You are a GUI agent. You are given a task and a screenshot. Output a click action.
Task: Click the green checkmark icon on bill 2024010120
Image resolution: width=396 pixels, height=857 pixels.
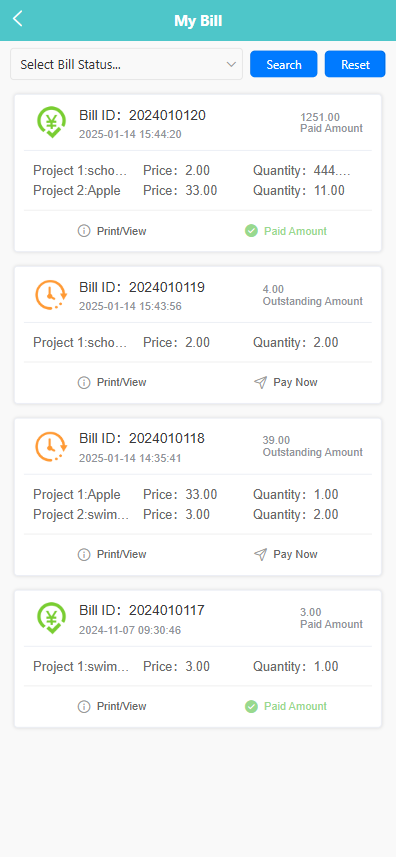point(251,231)
